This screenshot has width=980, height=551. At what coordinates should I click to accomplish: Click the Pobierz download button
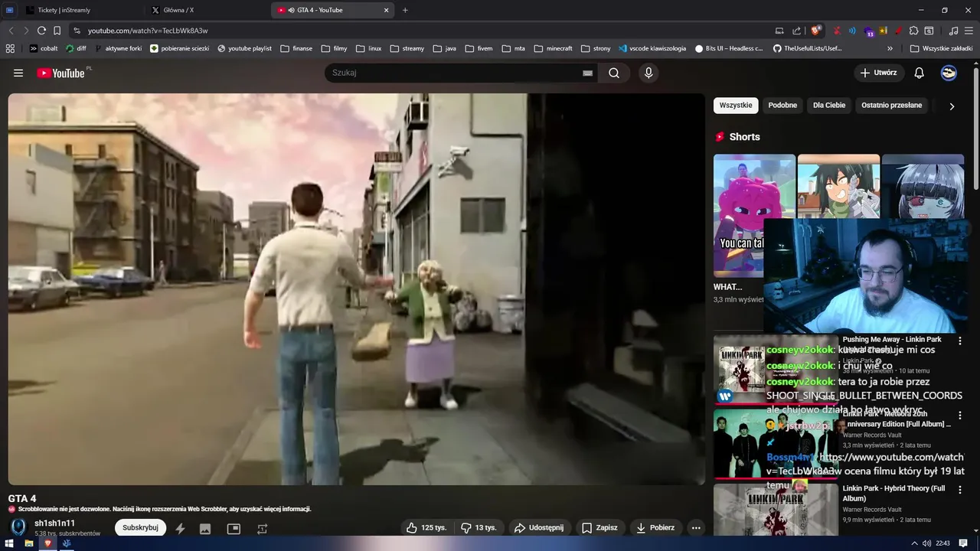click(x=655, y=527)
